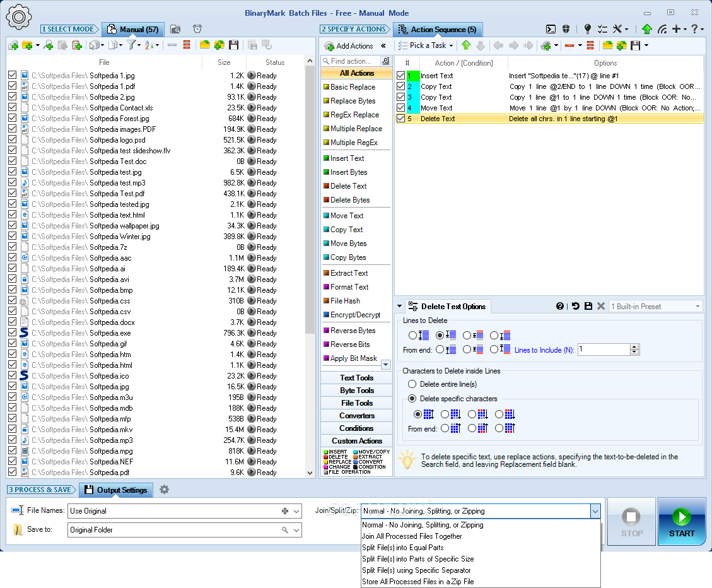Click the light bulb tips icon
Image resolution: width=712 pixels, height=588 pixels.
coord(588,30)
